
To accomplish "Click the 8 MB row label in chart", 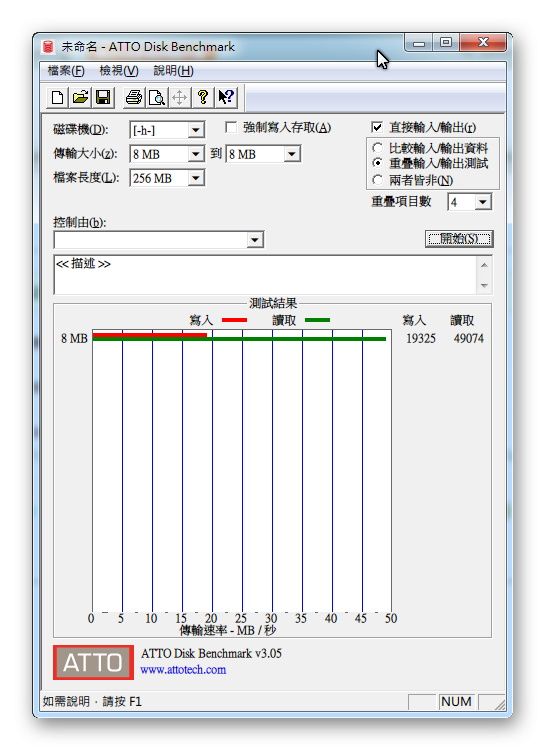I will (x=74, y=339).
